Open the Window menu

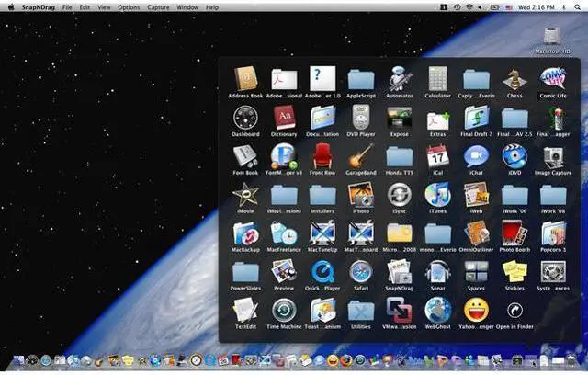click(187, 7)
